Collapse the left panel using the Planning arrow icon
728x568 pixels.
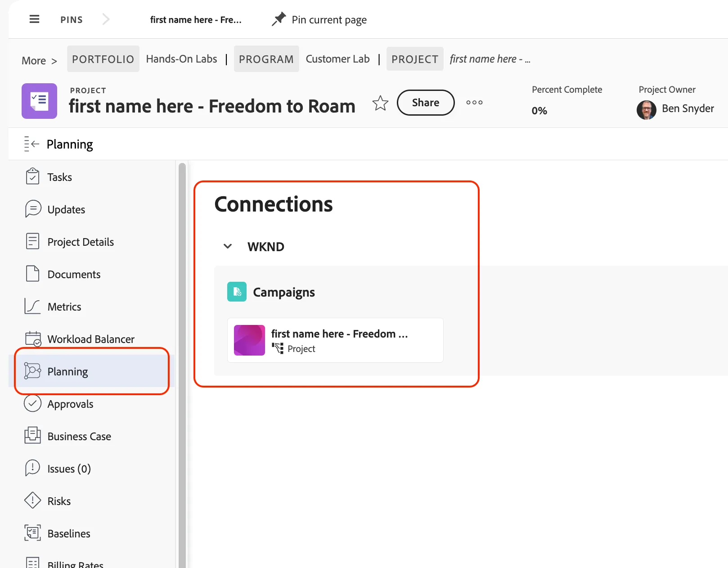point(31,144)
